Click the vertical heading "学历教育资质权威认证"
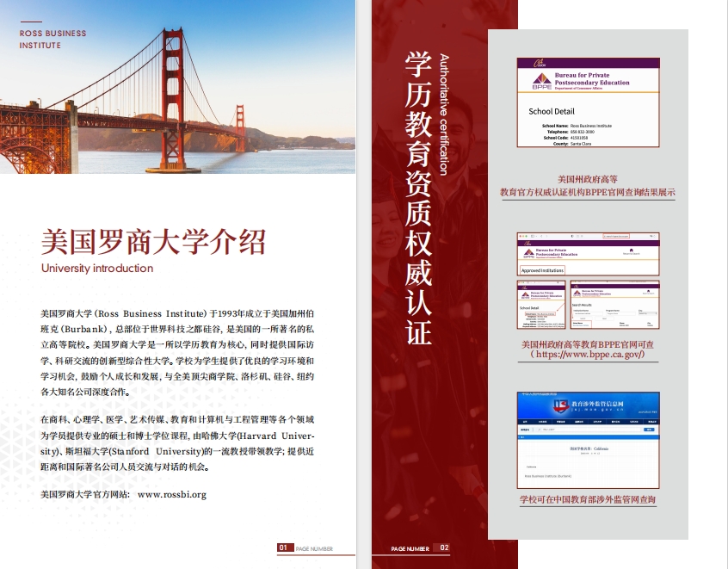 click(x=419, y=198)
